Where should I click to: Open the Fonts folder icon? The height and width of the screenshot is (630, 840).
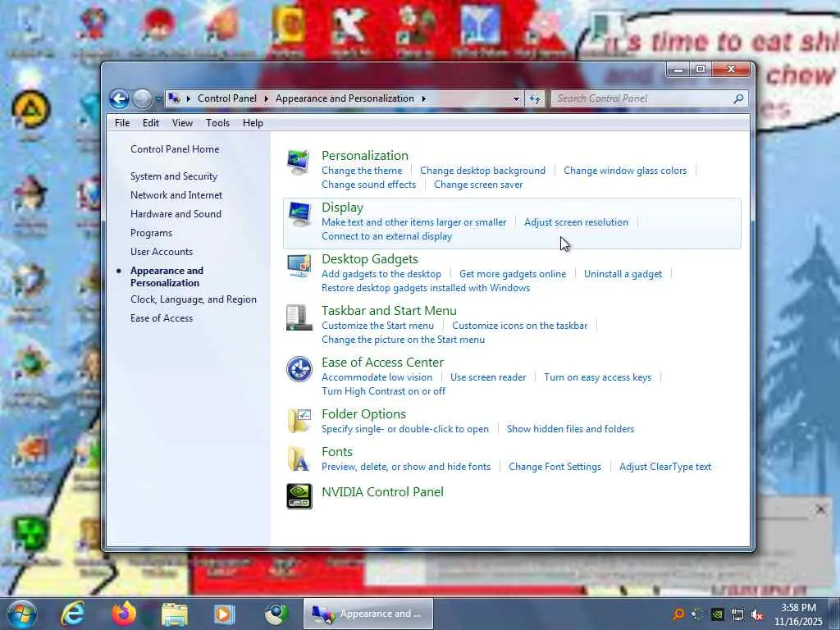tap(299, 459)
